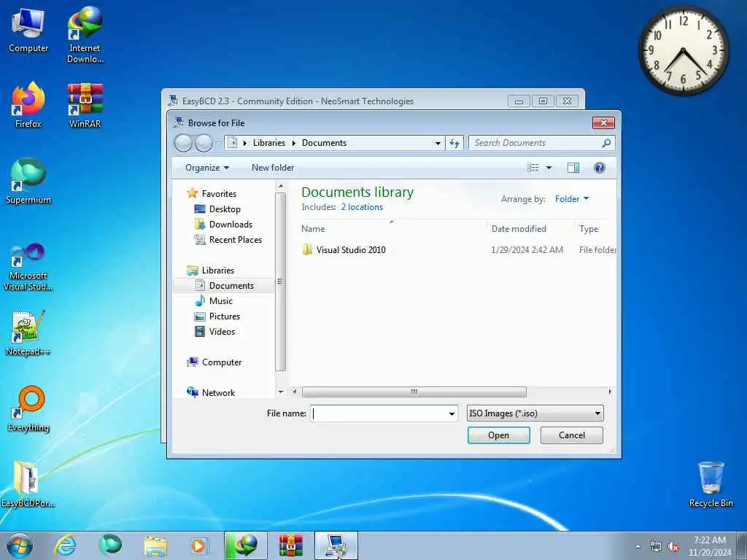The image size is (747, 560).
Task: Click the refresh button beside address bar
Action: 454,143
